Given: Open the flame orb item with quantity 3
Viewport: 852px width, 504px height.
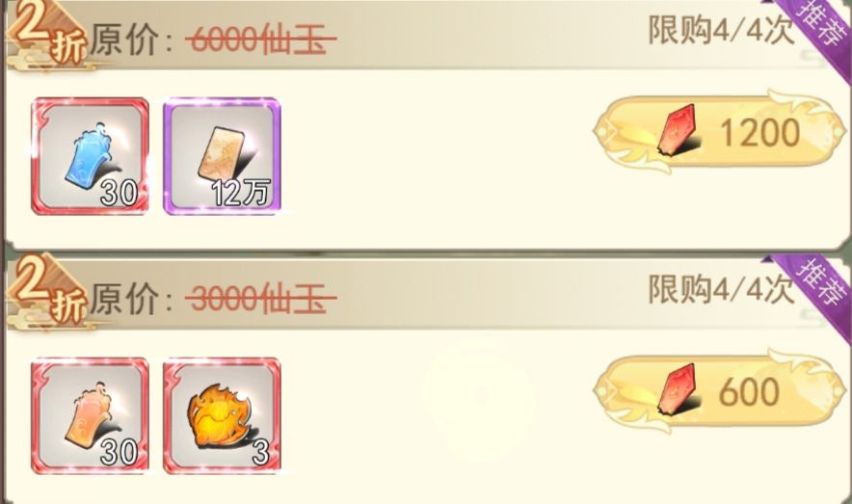Looking at the screenshot, I should (222, 416).
